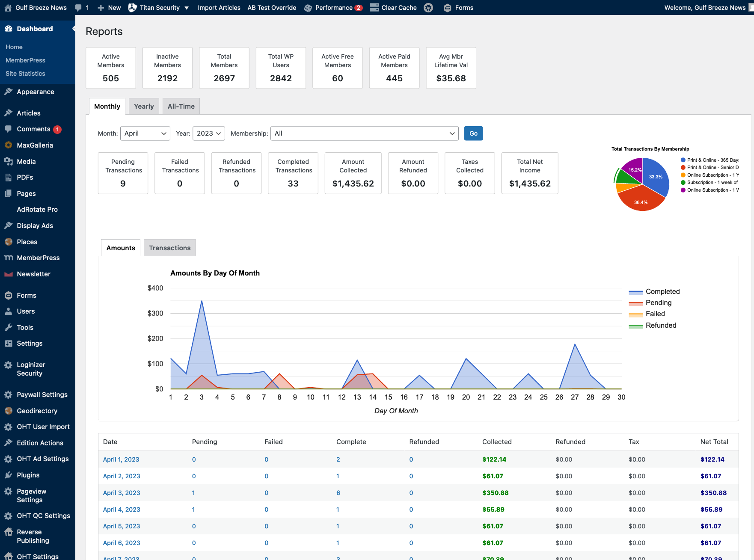Open the Performance gauge icon
Screen dimensions: 754x560
[308, 8]
